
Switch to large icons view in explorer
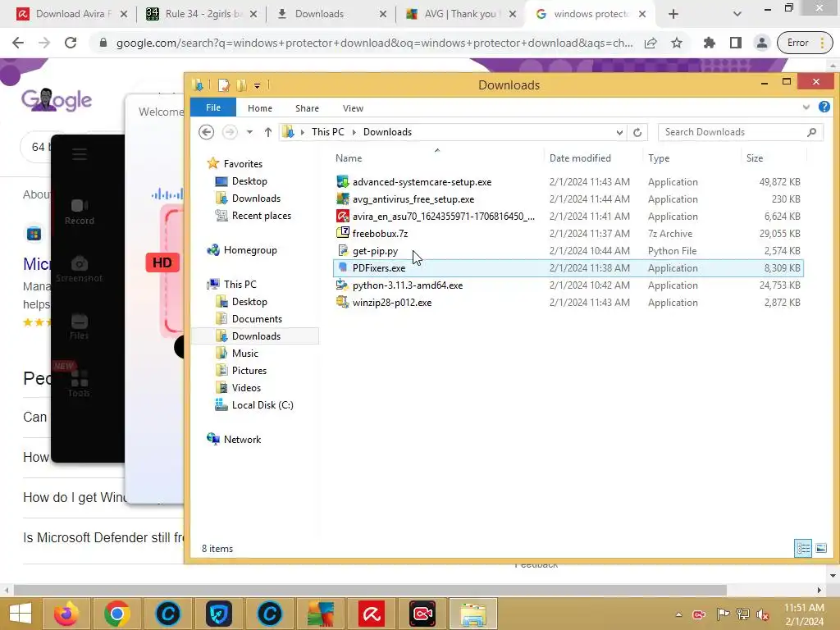click(x=820, y=548)
